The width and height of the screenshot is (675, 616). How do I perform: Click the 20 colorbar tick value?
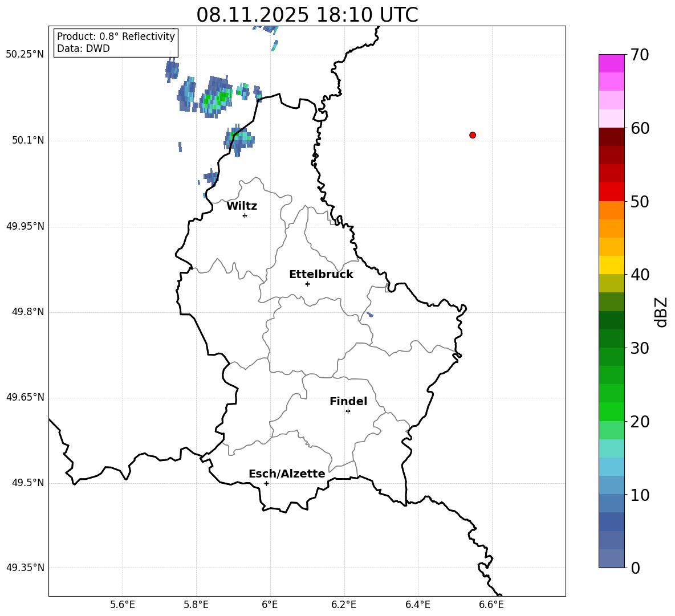pos(640,422)
